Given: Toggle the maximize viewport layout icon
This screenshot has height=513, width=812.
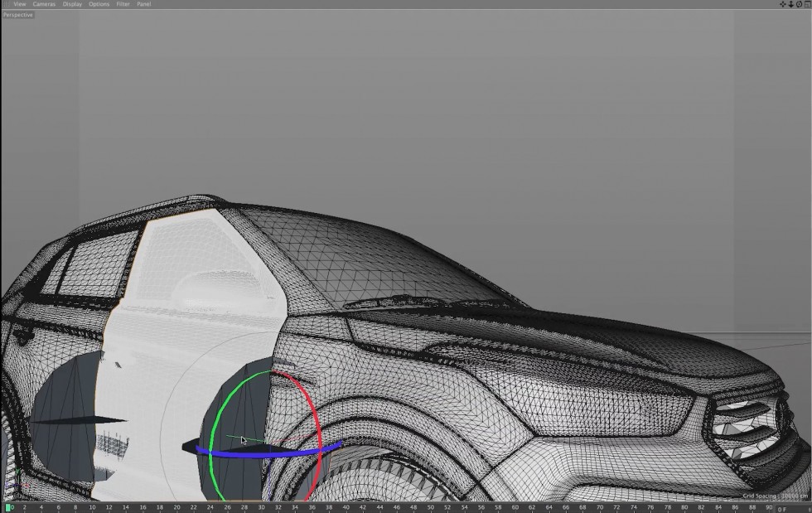Looking at the screenshot, I should click(807, 4).
